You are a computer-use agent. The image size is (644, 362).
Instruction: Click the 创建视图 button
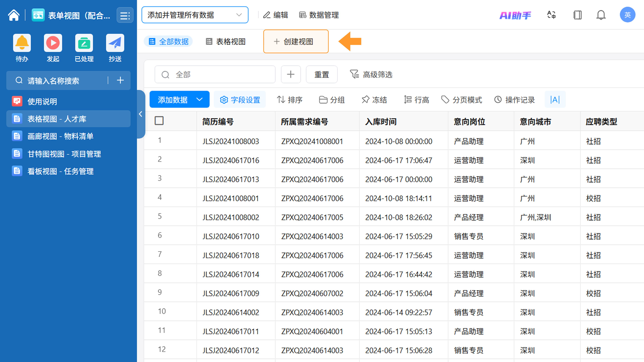tap(296, 41)
